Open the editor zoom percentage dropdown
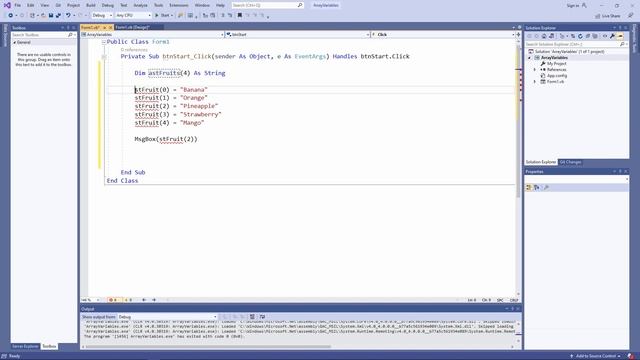This screenshot has height=360, width=640. coord(90,300)
